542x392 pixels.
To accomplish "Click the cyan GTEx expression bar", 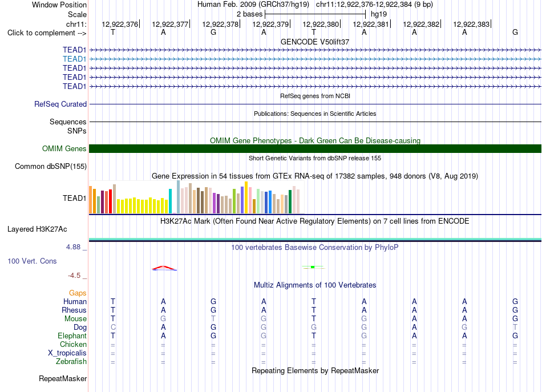I will coord(170,201).
